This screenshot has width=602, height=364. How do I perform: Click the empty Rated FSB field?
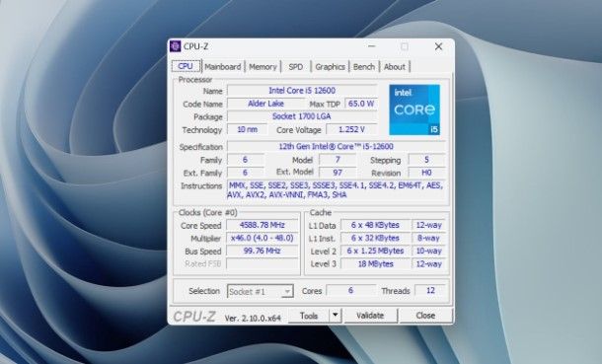pyautogui.click(x=263, y=264)
